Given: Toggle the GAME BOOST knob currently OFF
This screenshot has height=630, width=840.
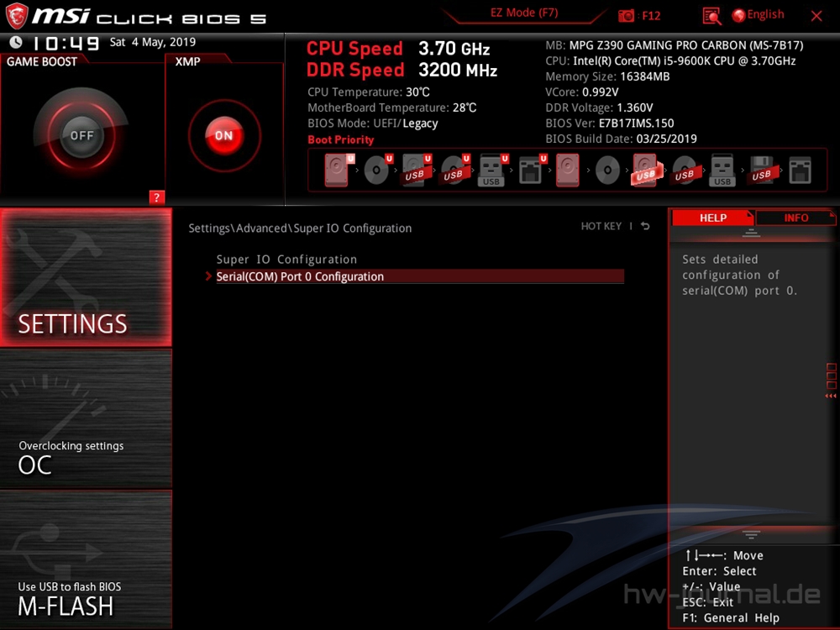Looking at the screenshot, I should pyautogui.click(x=81, y=135).
